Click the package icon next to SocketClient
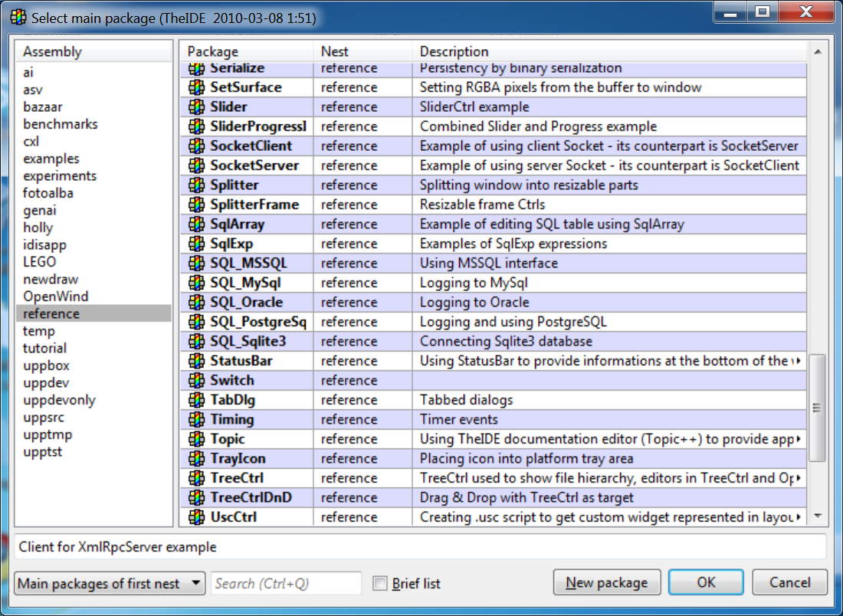This screenshot has height=616, width=843. (x=196, y=146)
